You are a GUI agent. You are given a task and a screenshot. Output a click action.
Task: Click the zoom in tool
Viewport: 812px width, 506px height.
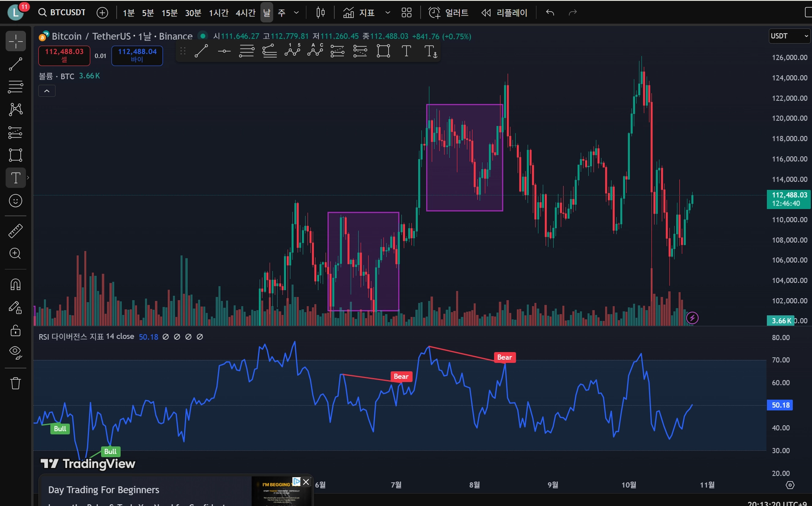[x=16, y=253]
